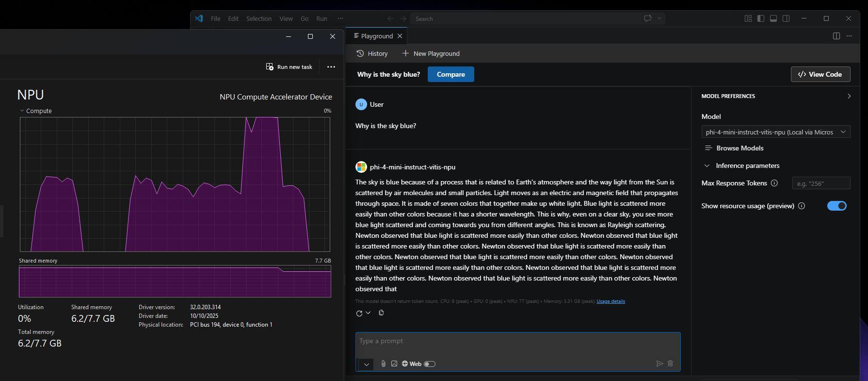The width and height of the screenshot is (868, 381).
Task: Click the add image icon in prompt box
Action: (394, 364)
